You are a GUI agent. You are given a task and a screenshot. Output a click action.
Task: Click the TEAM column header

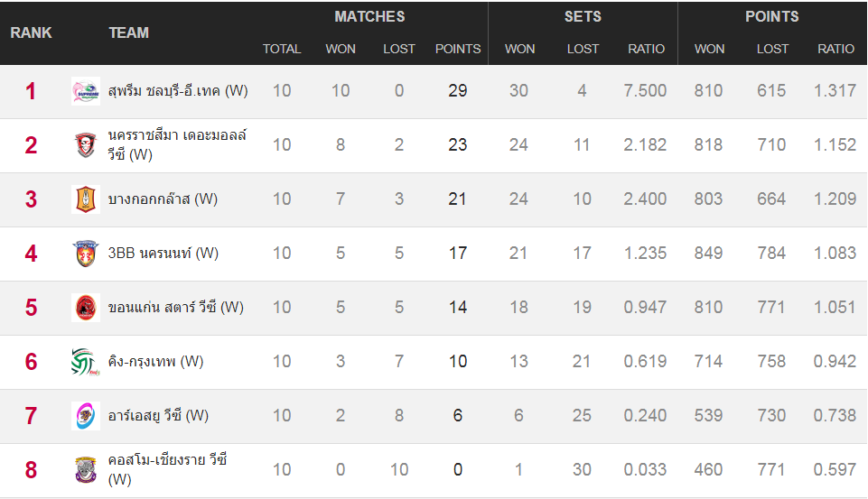tap(128, 32)
